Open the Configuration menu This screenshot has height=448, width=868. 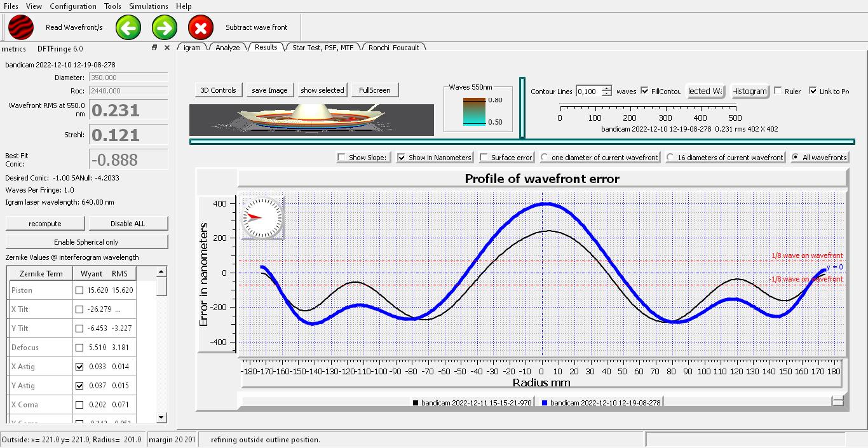[x=73, y=6]
